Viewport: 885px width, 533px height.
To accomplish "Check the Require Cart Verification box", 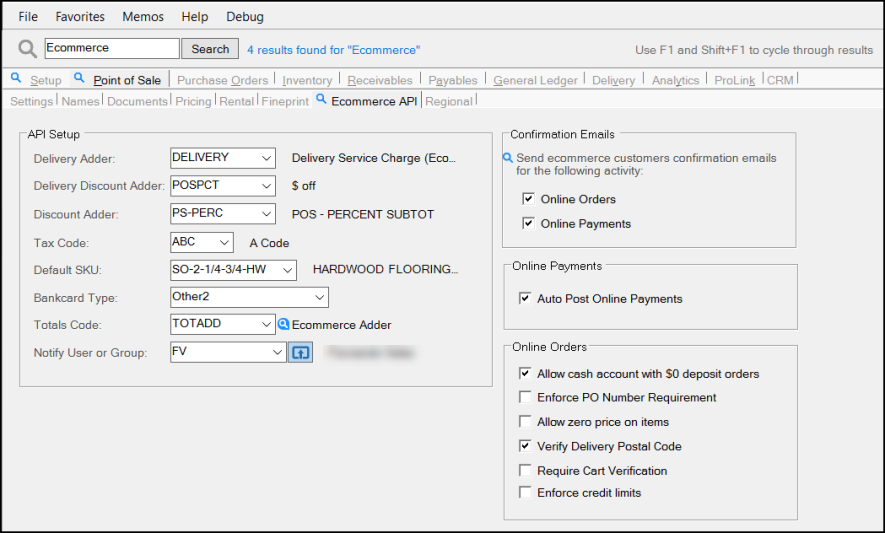I will (525, 470).
